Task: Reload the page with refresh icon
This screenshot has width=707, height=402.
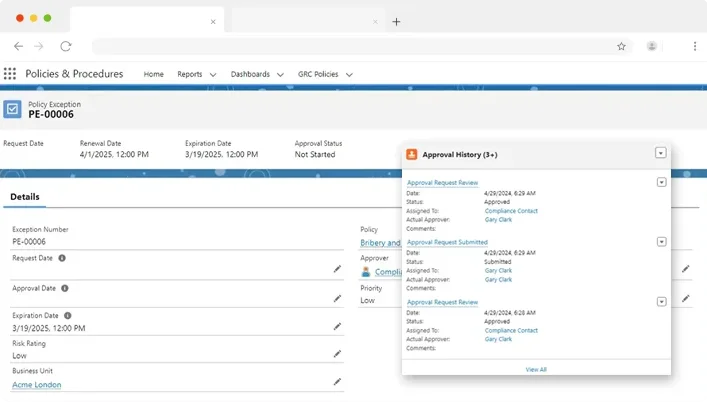Action: [66, 46]
